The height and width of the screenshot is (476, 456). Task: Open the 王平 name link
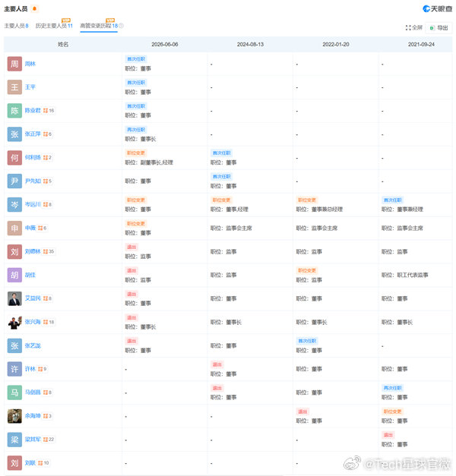[30, 87]
